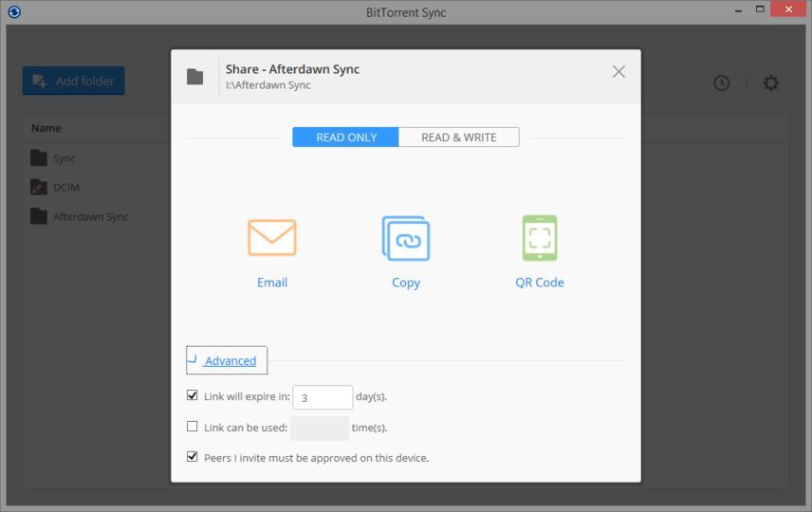Open the history clock icon in main window

721,82
